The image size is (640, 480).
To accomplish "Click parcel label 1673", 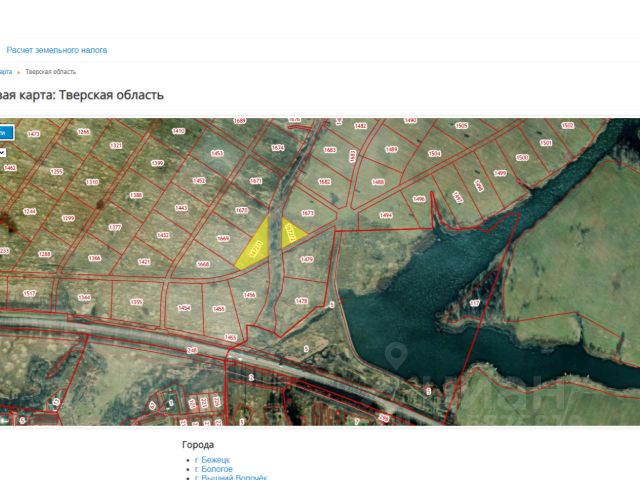I will click(x=307, y=213).
